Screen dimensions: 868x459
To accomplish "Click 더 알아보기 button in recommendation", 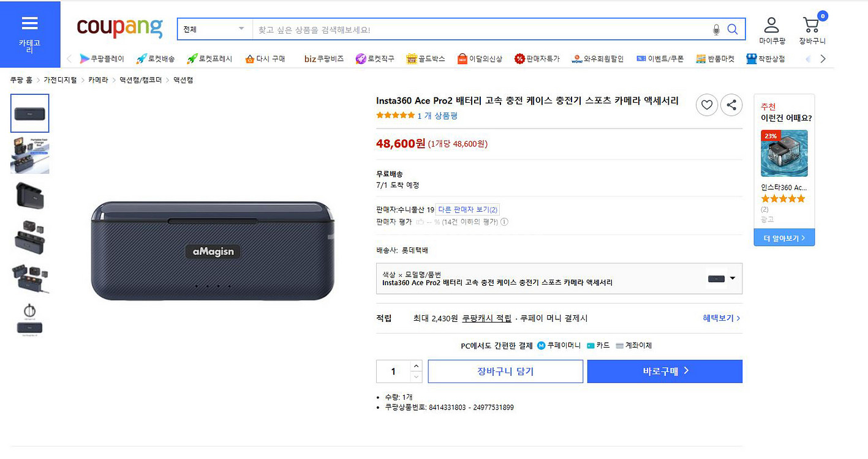I will (784, 237).
